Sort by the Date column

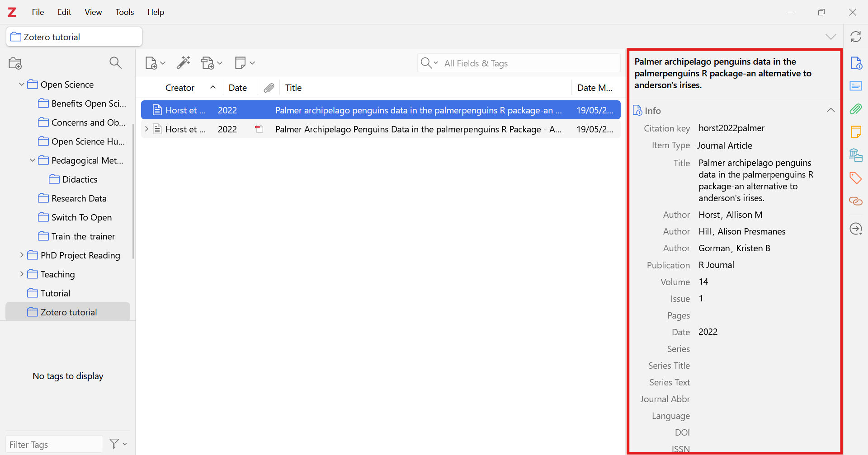[238, 88]
